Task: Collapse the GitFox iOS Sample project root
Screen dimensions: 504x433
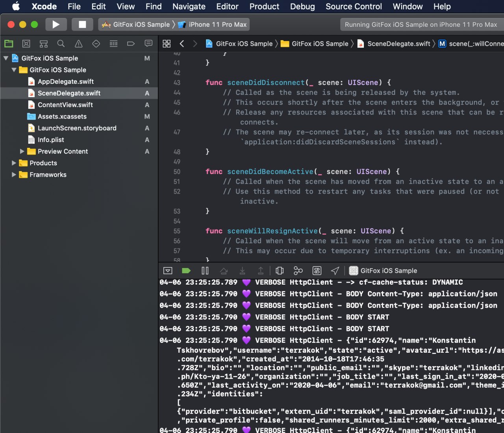Action: 6,58
